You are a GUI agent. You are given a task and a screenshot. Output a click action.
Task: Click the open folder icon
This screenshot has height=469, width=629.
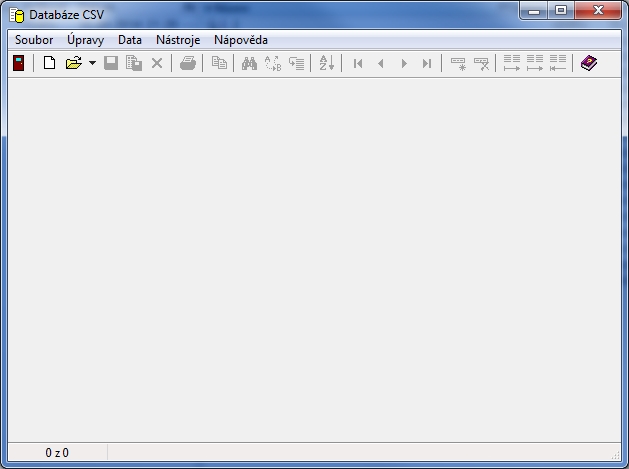73,63
